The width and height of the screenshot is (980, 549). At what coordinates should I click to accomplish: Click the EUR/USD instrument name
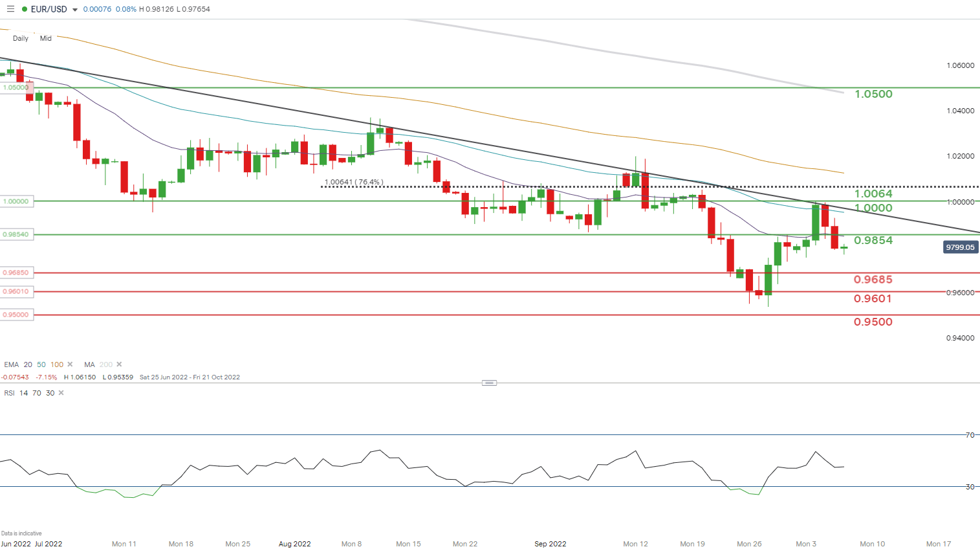point(49,9)
